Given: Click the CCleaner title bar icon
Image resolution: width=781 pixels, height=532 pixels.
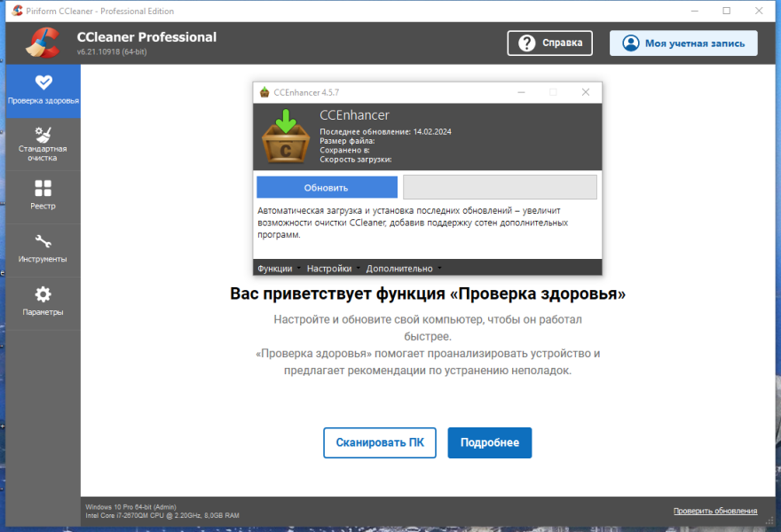Looking at the screenshot, I should (x=18, y=11).
